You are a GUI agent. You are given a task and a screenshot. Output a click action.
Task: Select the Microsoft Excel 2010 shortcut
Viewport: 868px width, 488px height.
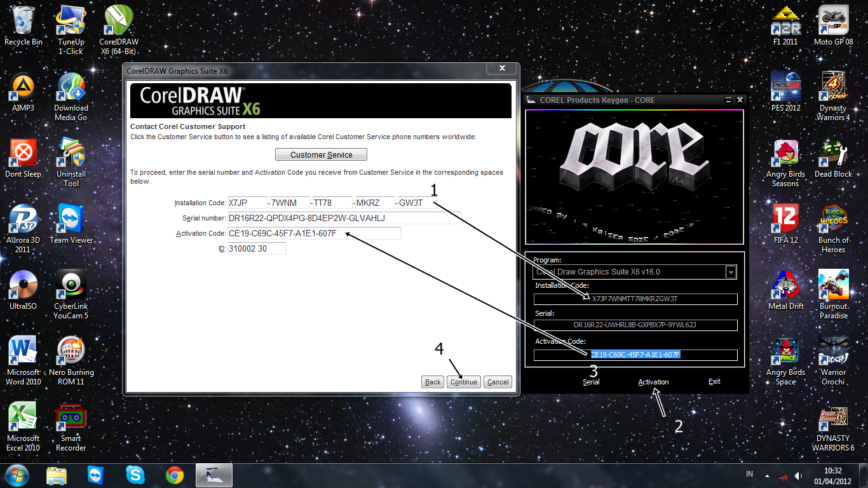click(24, 426)
